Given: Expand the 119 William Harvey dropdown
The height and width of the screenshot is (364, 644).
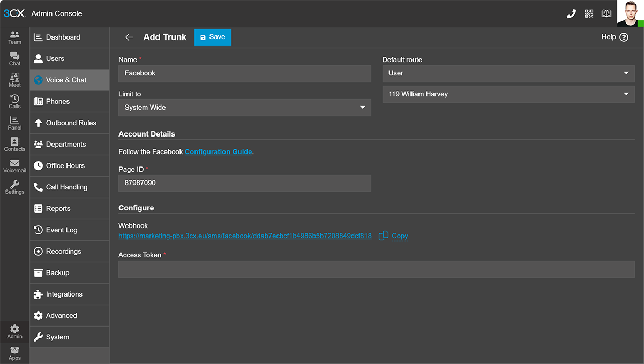Looking at the screenshot, I should [508, 94].
